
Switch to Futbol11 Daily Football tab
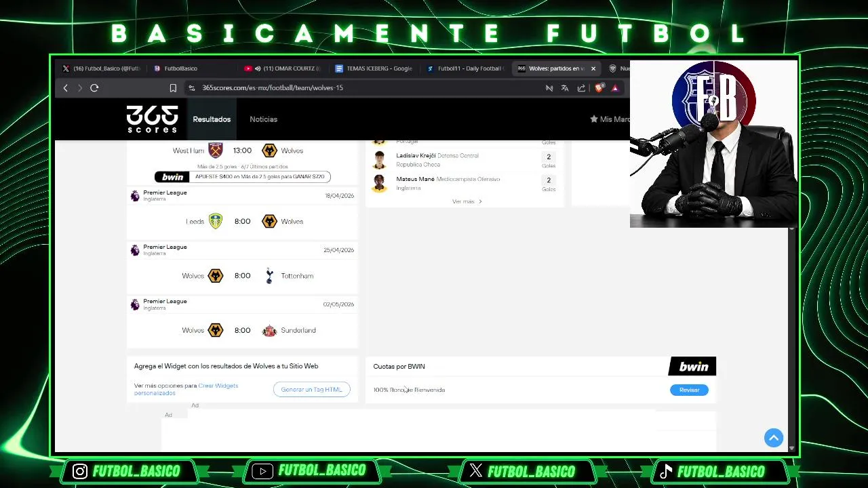pos(465,68)
